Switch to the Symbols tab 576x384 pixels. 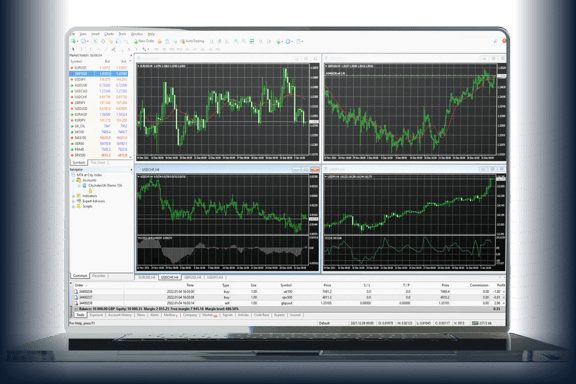click(x=79, y=162)
